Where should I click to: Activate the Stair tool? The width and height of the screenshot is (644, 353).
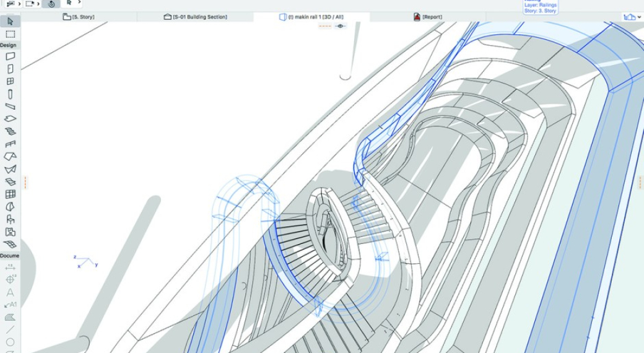click(x=10, y=131)
